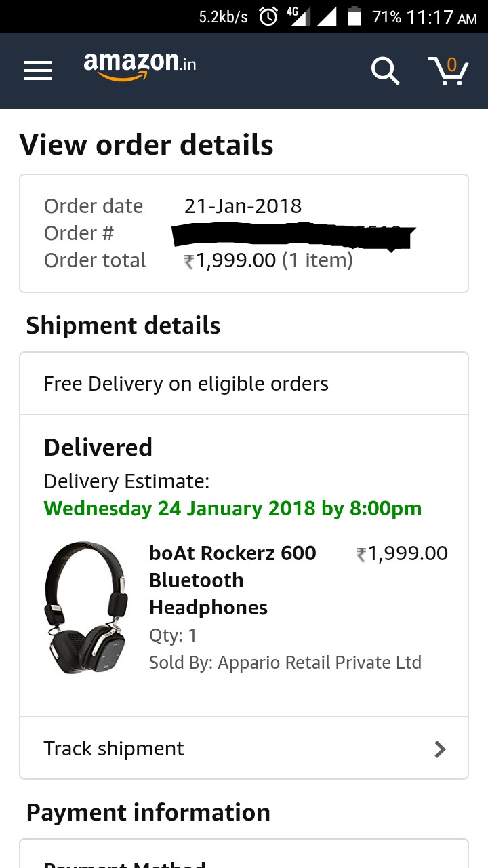Tap seller Appario Retail Private Ltd
The width and height of the screenshot is (488, 868).
319,663
